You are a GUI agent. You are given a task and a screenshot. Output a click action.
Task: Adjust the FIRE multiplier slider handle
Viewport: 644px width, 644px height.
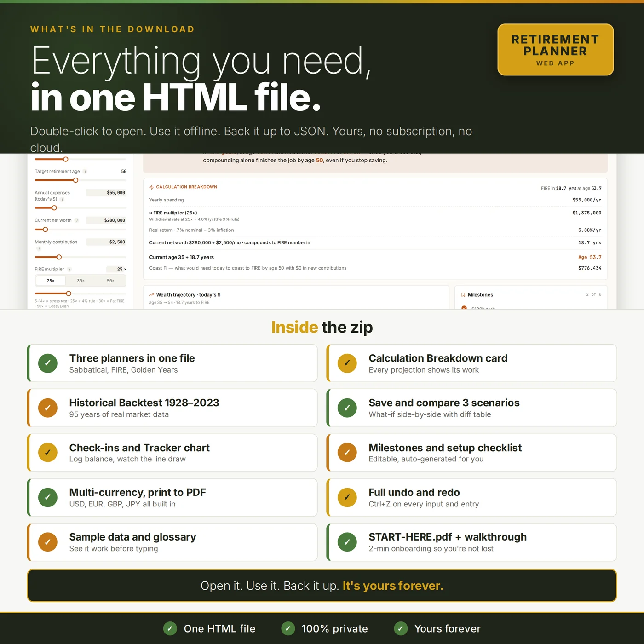[69, 293]
